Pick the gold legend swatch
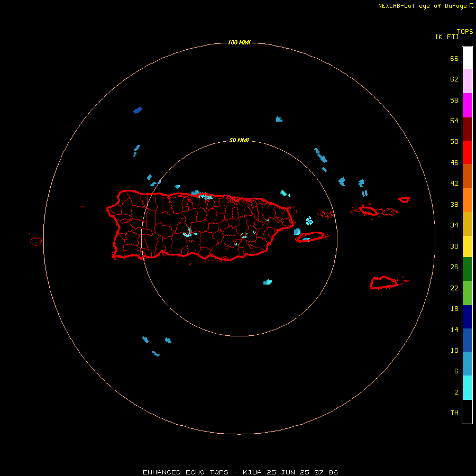 pyautogui.click(x=467, y=224)
